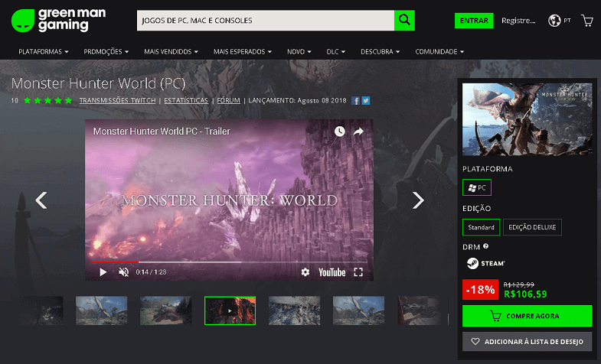The image size is (601, 364).
Task: Select the highlighted trailer video thumbnail
Action: tap(230, 310)
